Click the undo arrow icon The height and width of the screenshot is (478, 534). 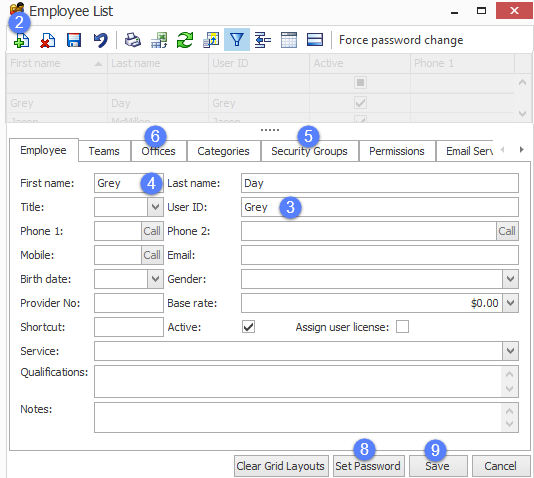pos(100,40)
